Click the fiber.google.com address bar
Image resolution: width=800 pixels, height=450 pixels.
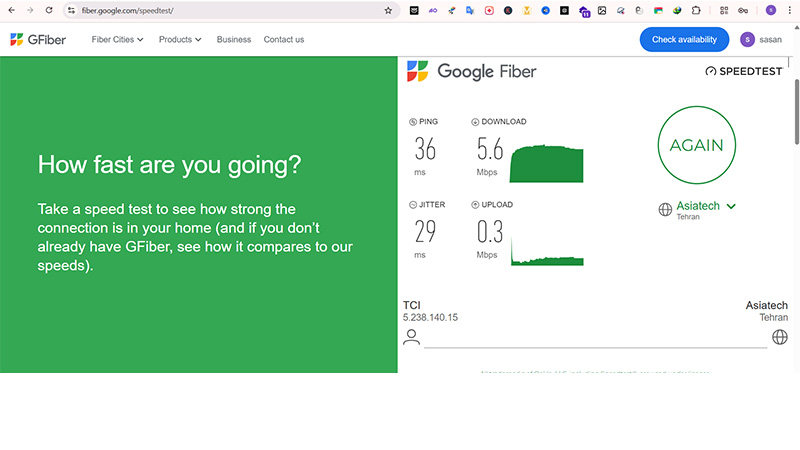point(230,10)
